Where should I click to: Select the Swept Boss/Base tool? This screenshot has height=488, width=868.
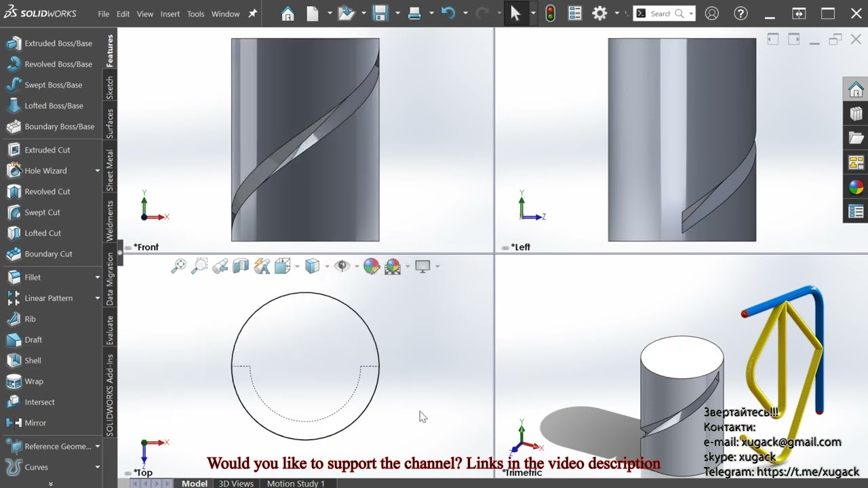tap(45, 85)
